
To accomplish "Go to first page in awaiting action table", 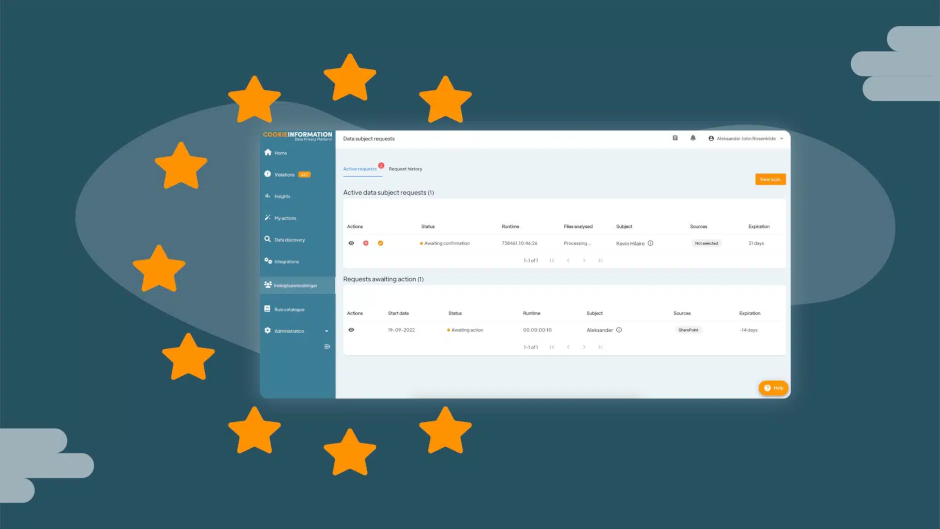I will click(552, 347).
